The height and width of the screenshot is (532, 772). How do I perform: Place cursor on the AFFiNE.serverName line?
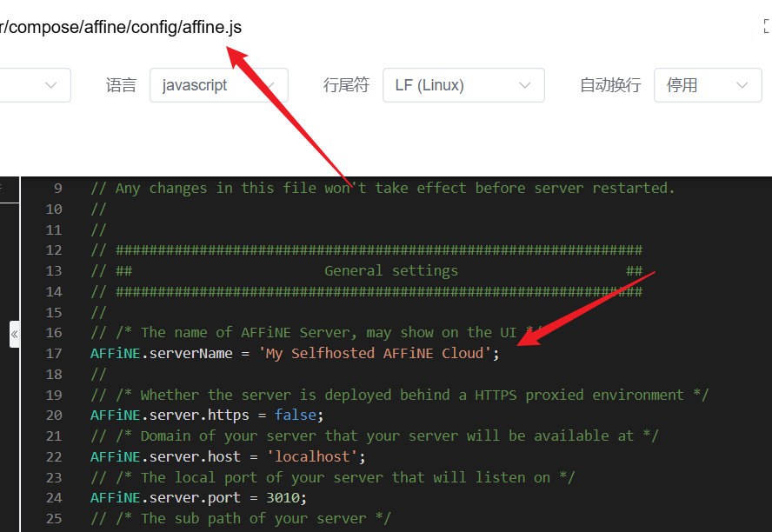tap(261, 353)
